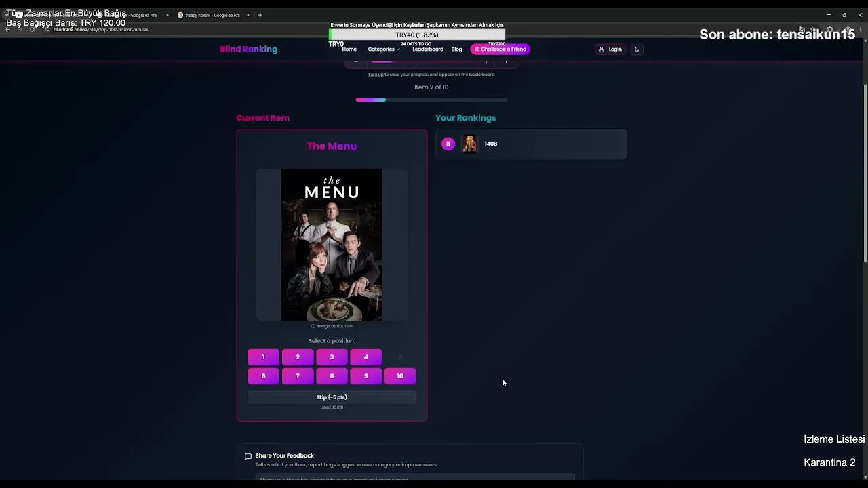The image size is (868, 488).
Task: Click the '1408' ranking title text
Action: click(491, 144)
